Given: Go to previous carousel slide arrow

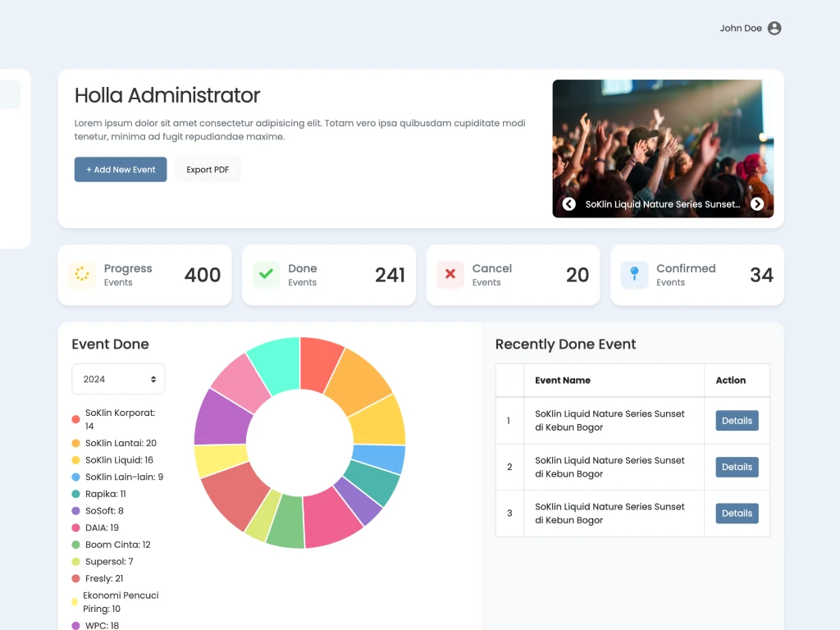Looking at the screenshot, I should point(568,204).
